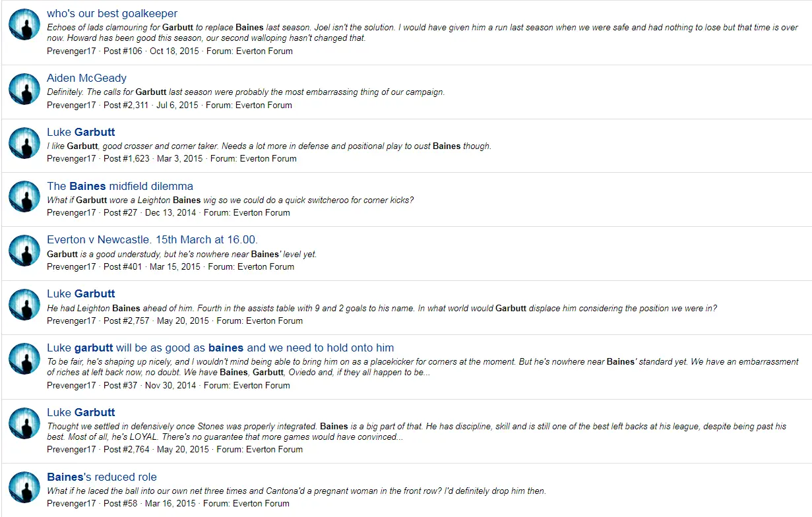Click Prevenger17 username on post #58
Image resolution: width=812 pixels, height=517 pixels.
click(71, 503)
